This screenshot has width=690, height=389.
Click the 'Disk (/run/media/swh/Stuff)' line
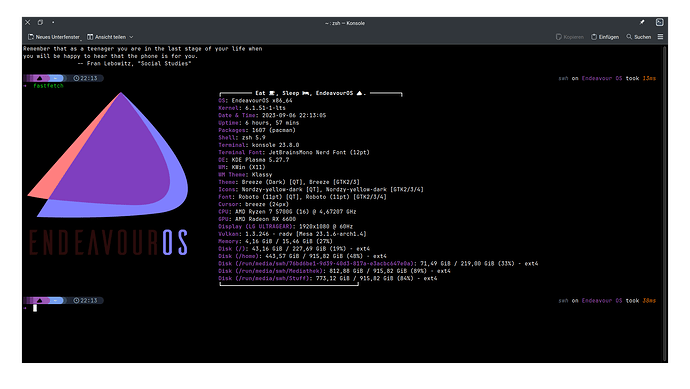(x=328, y=279)
